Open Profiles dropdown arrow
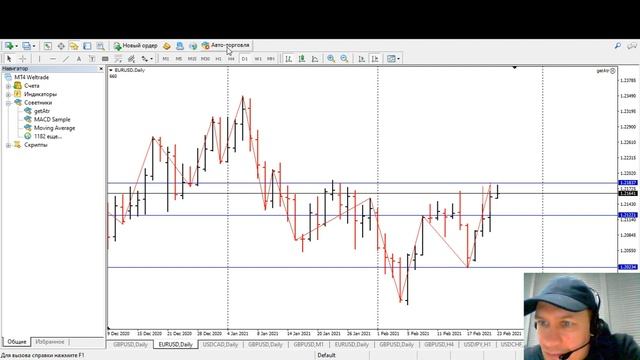The width and height of the screenshot is (640, 360). coord(34,46)
